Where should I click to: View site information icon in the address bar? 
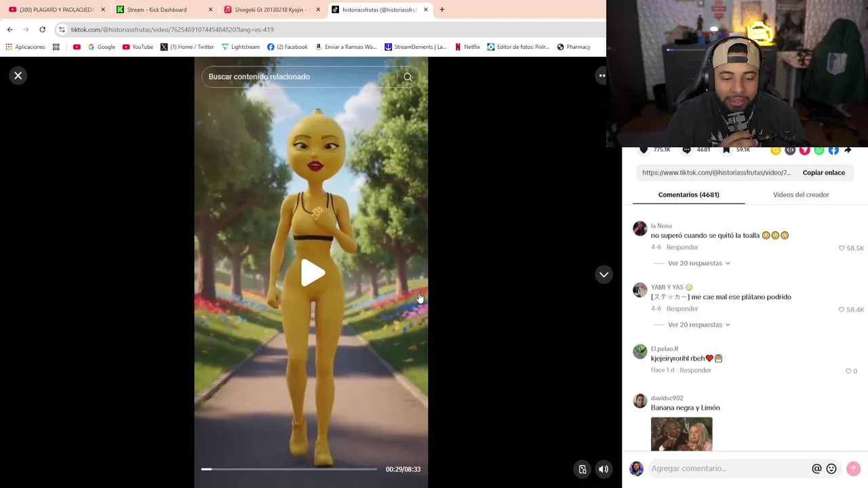(62, 30)
